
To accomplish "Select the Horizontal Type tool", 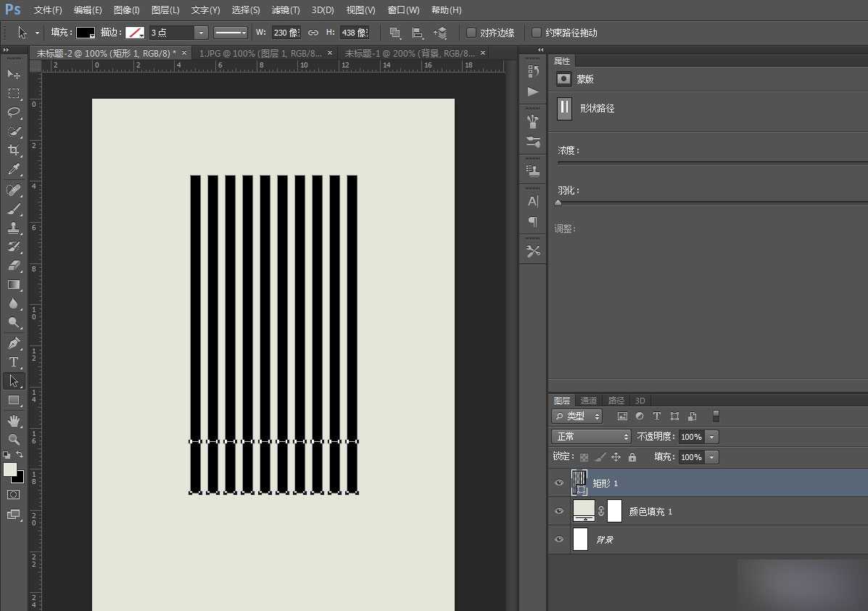I will point(14,361).
